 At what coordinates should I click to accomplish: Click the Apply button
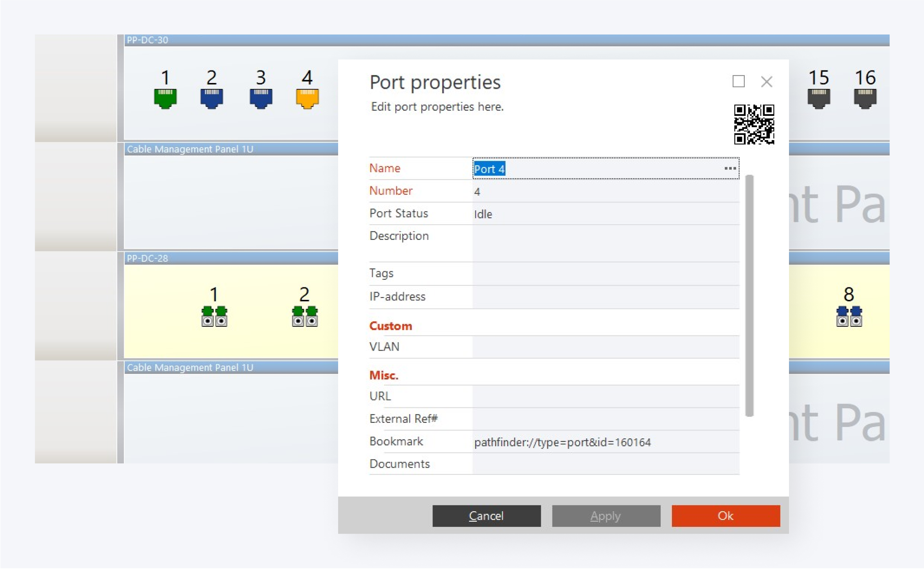(x=606, y=516)
